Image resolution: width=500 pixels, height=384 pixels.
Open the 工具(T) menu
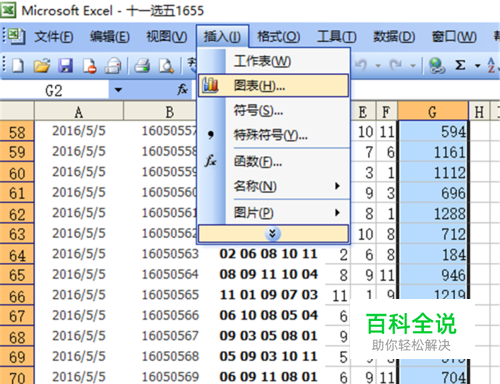(x=337, y=36)
